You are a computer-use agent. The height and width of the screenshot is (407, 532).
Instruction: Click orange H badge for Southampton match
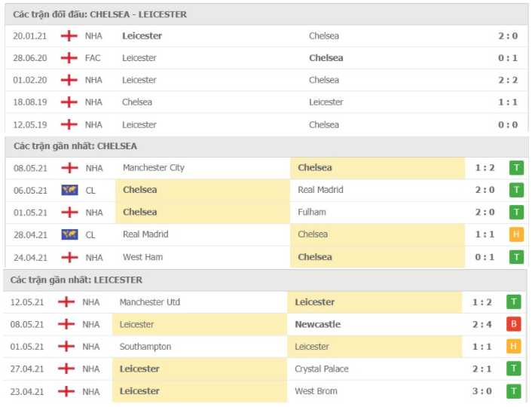pos(514,347)
